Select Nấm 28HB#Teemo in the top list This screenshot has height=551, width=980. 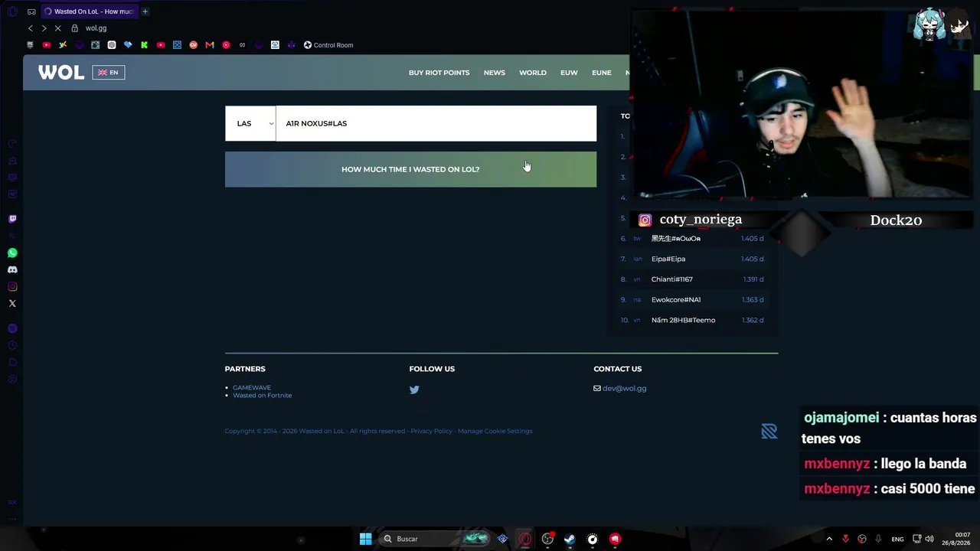[684, 320]
